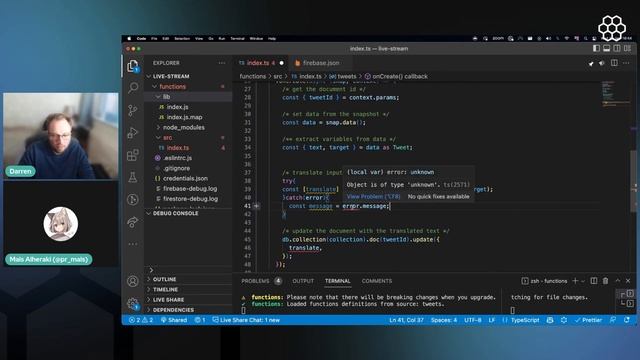Open the Live Share arrow view
Screen dimensions: 640x360
[x=133, y=222]
